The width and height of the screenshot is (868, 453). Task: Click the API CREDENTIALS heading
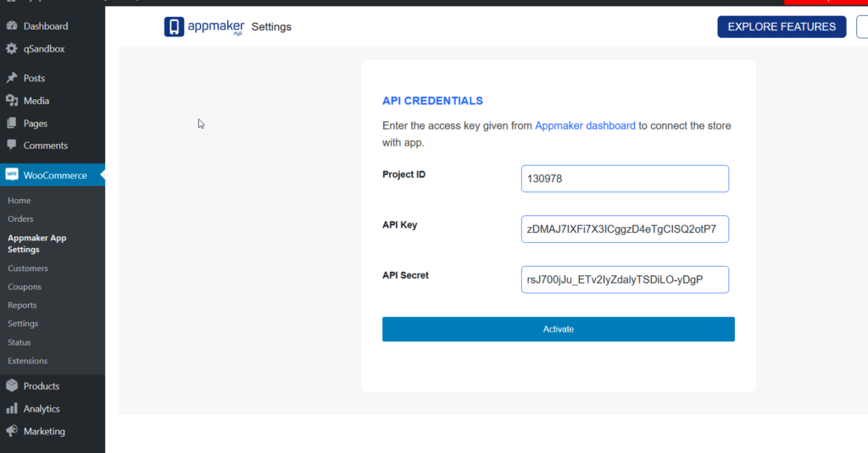[x=432, y=101]
